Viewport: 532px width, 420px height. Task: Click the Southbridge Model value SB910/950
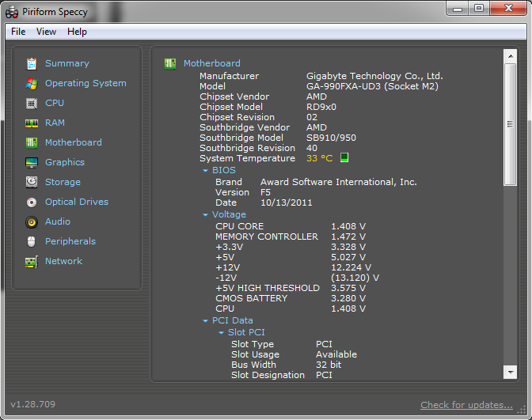(x=331, y=138)
